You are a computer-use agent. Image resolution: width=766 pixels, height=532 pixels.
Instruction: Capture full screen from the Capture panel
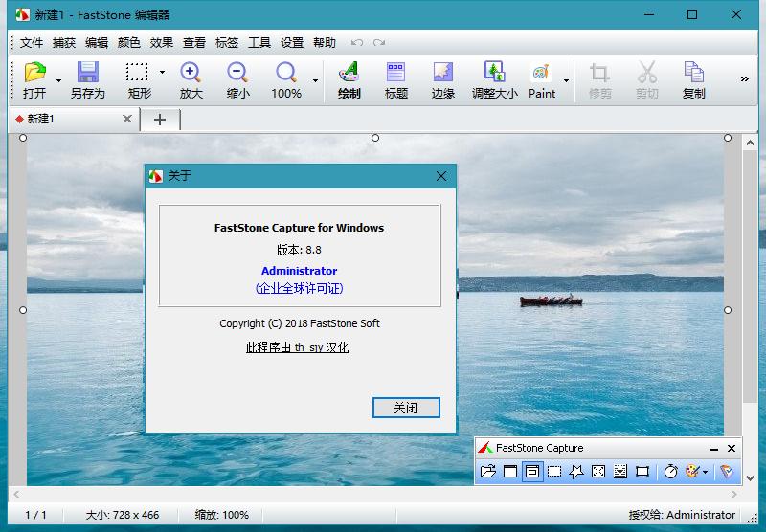click(598, 471)
